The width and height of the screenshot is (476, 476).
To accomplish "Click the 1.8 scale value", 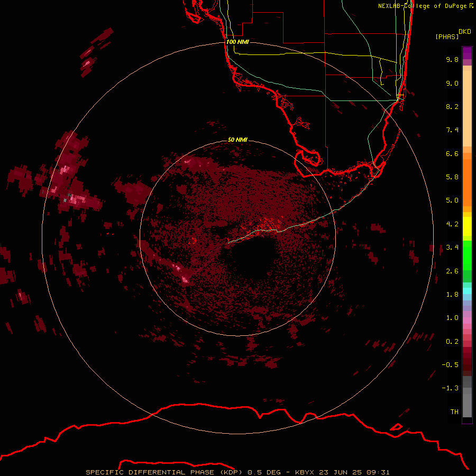I will (x=452, y=295).
